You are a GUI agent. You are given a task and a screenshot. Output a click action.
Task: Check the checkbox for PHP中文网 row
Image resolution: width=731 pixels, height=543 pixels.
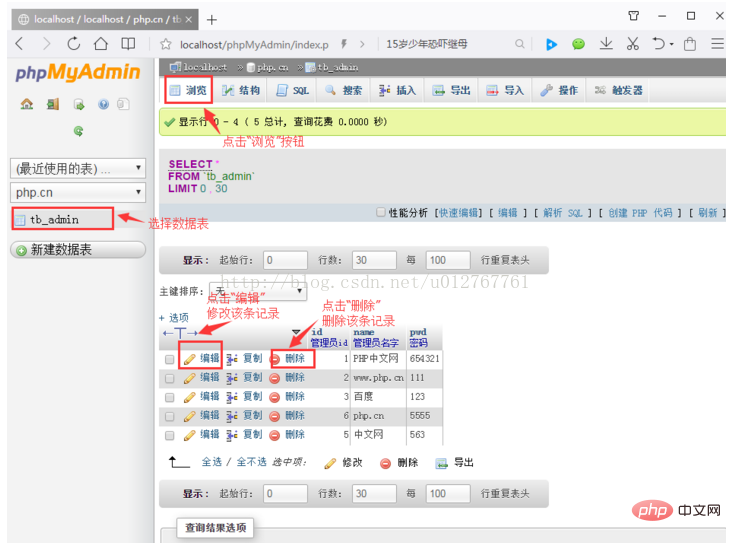(169, 359)
